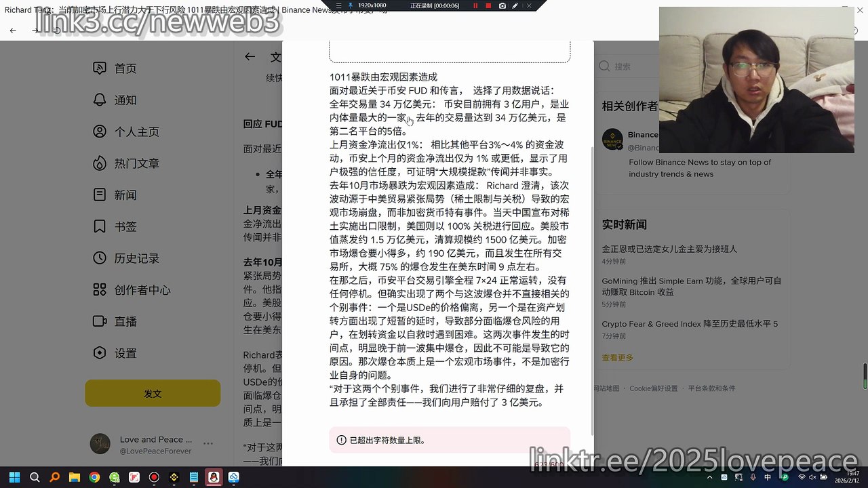Open the Windows Start menu
This screenshot has width=868, height=488.
click(14, 478)
